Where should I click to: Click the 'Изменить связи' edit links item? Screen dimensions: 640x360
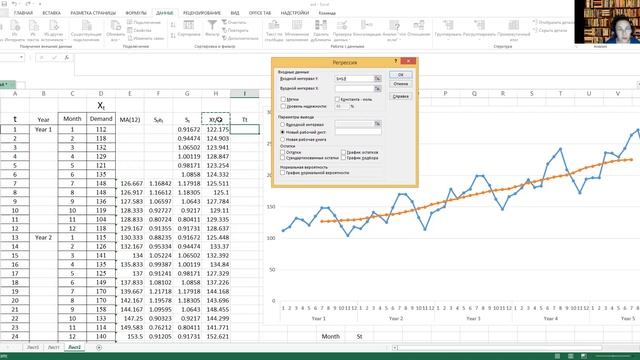coord(146,38)
